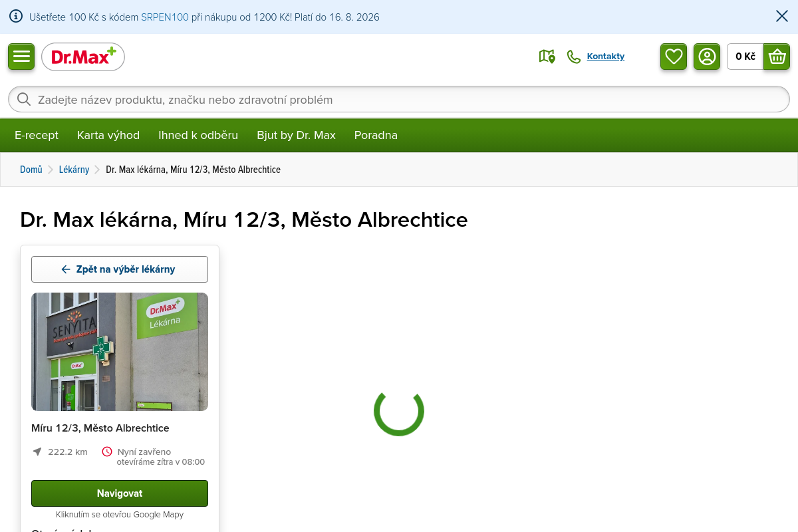
Task: Click the red clock icon by Nyní zavřeno
Action: click(107, 452)
